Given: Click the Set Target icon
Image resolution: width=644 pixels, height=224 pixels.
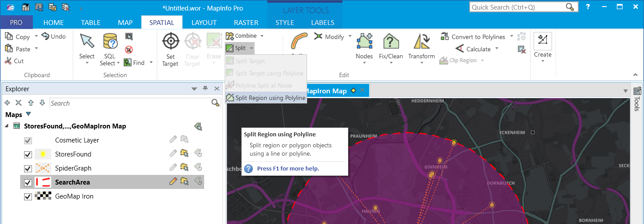Looking at the screenshot, I should click(170, 42).
